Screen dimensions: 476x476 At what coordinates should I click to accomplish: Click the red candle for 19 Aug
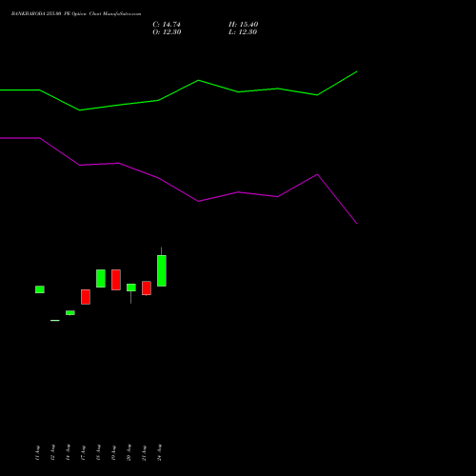116,280
